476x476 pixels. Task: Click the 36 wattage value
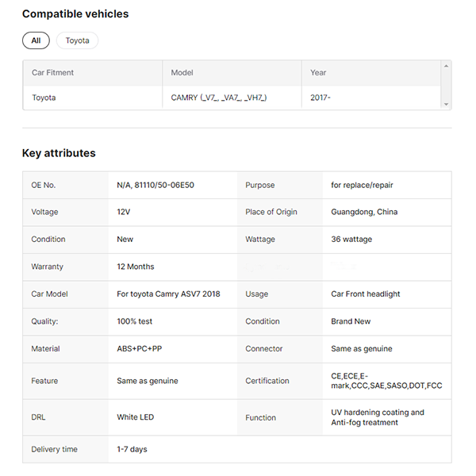351,239
